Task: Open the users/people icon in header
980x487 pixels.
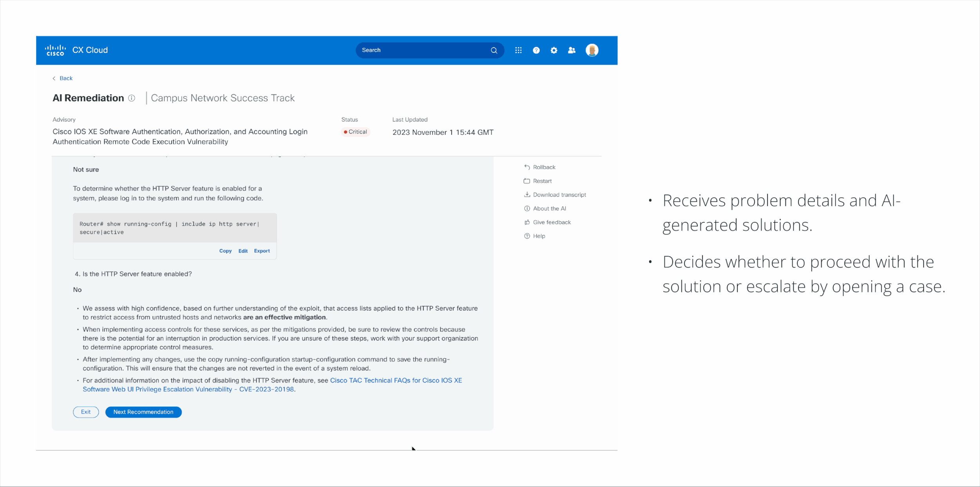Action: tap(572, 50)
